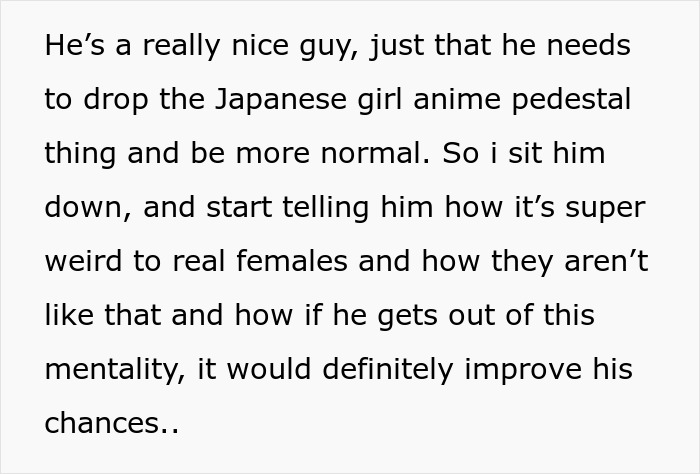Click the word "aren't"
The image size is (700, 474).
(x=606, y=262)
